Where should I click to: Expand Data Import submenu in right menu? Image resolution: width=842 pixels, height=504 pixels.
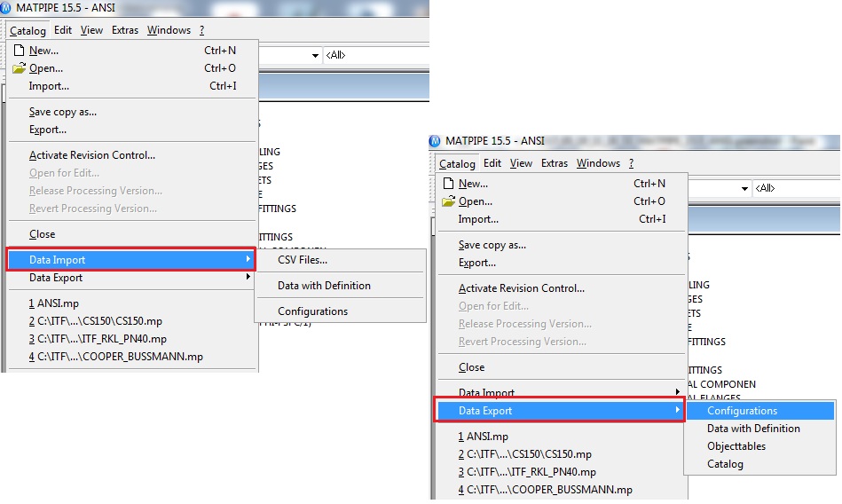coord(562,392)
